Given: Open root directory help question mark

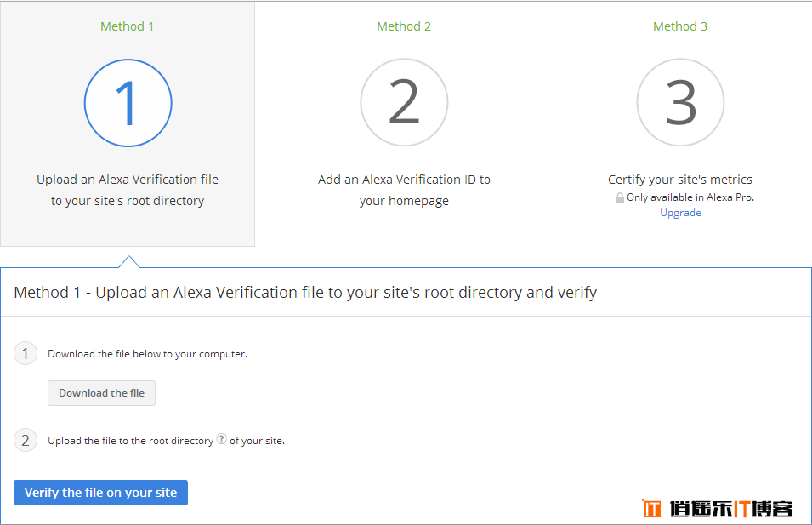Looking at the screenshot, I should [x=222, y=438].
